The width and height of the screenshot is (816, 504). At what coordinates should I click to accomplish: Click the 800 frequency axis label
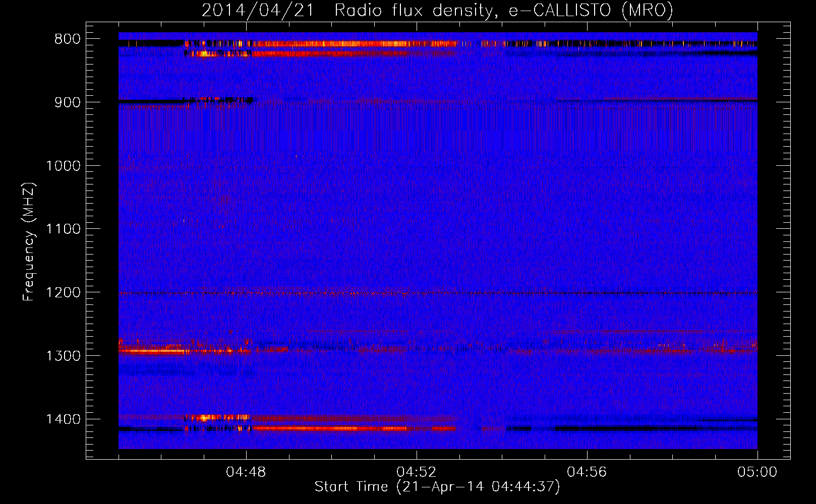pos(68,39)
